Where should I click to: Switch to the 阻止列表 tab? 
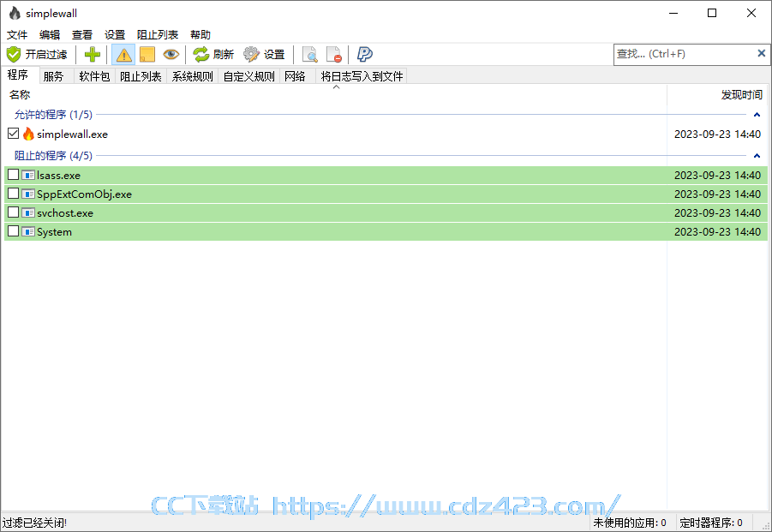(141, 76)
